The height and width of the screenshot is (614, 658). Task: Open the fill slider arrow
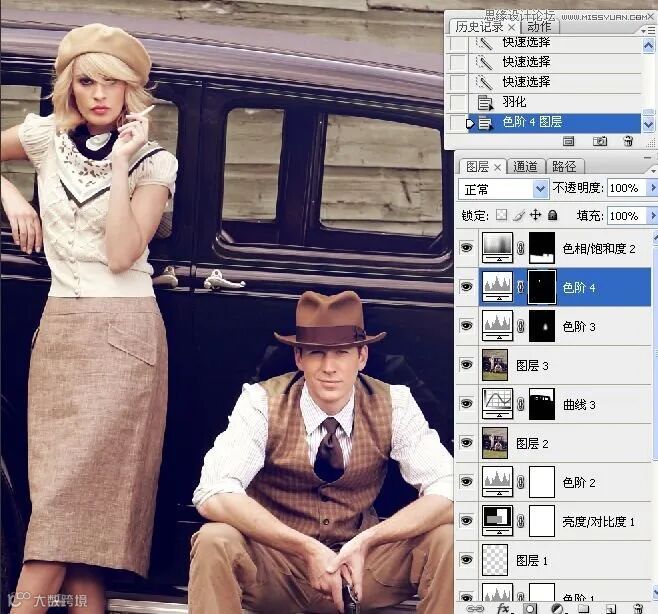click(x=653, y=216)
